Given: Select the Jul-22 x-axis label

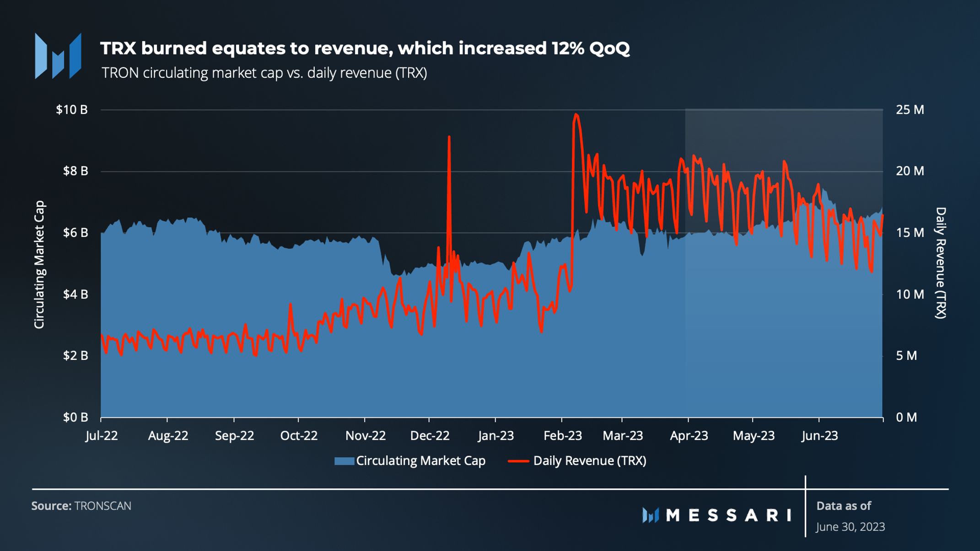Looking at the screenshot, I should point(102,435).
